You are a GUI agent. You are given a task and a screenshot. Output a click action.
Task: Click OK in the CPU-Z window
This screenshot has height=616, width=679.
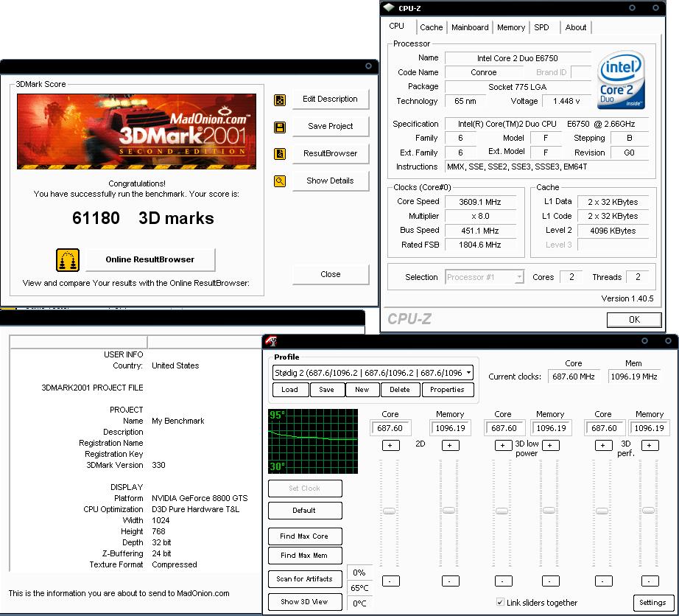coord(634,320)
